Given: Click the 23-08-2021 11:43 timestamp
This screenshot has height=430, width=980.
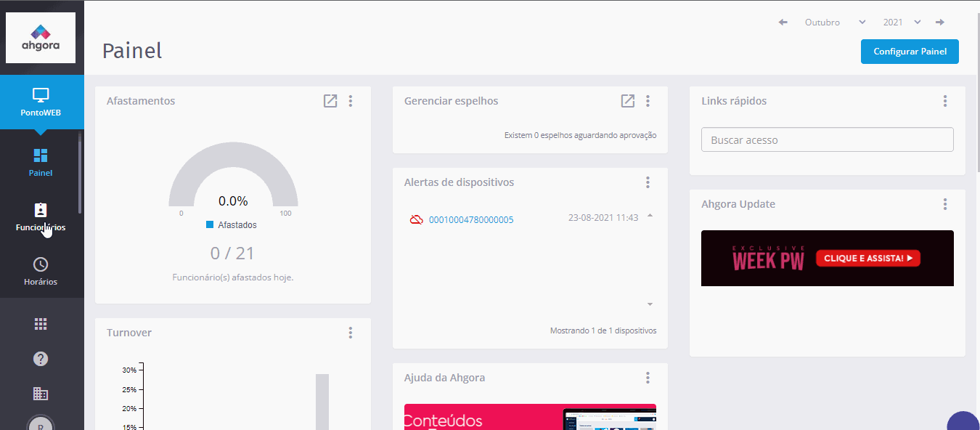Looking at the screenshot, I should [x=603, y=217].
